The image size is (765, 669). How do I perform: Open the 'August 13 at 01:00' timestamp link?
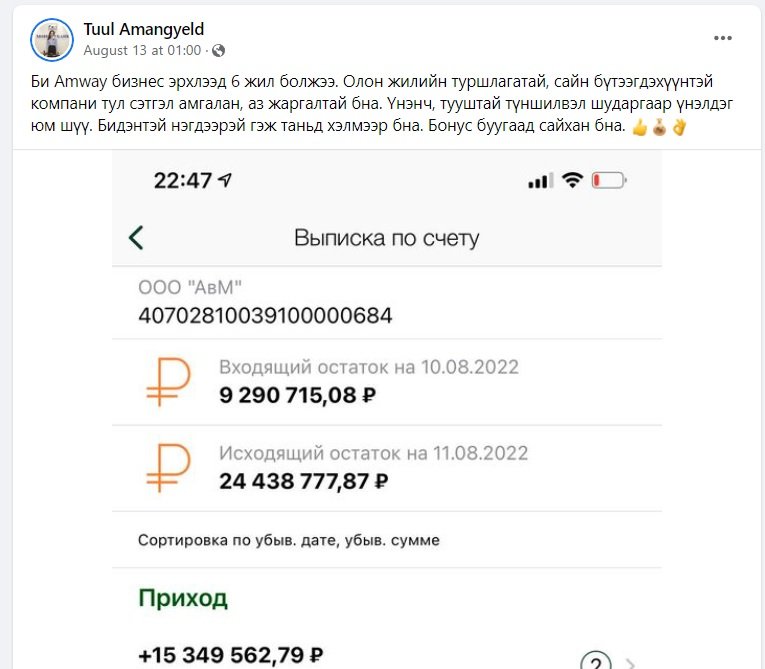click(x=143, y=50)
